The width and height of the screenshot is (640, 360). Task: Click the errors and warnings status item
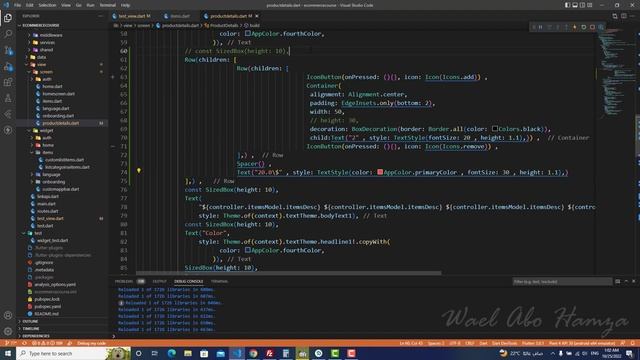47,343
